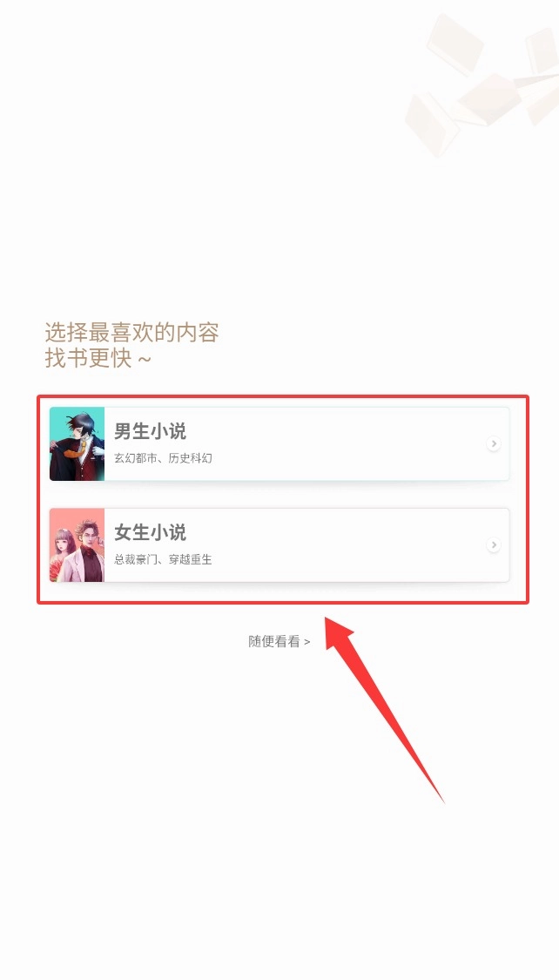Click the 找书更快 ~ heading line
Screen dimensions: 559x980
click(98, 359)
